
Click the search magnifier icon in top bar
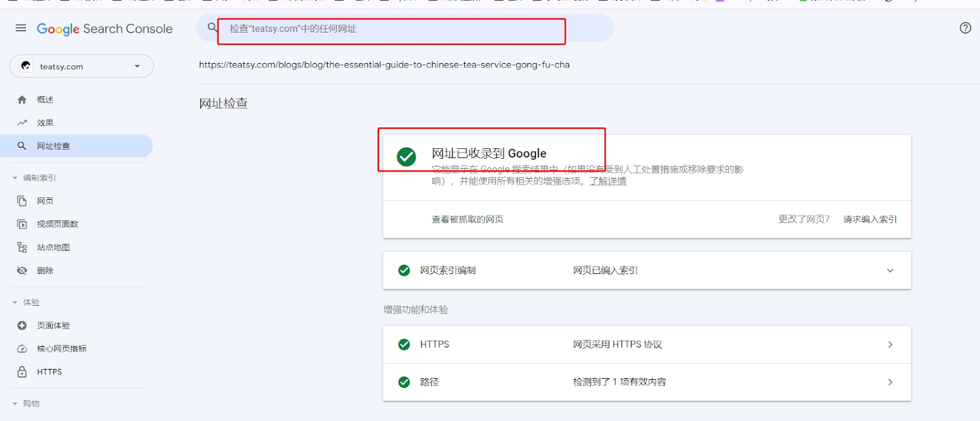(x=212, y=28)
